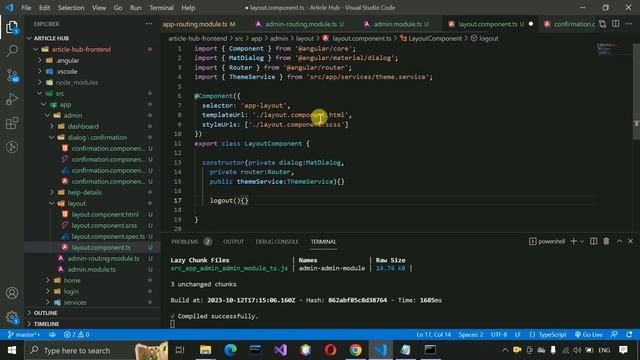This screenshot has height=360, width=640.
Task: Switch to admin.module.ts editor tab
Action: [x=397, y=24]
